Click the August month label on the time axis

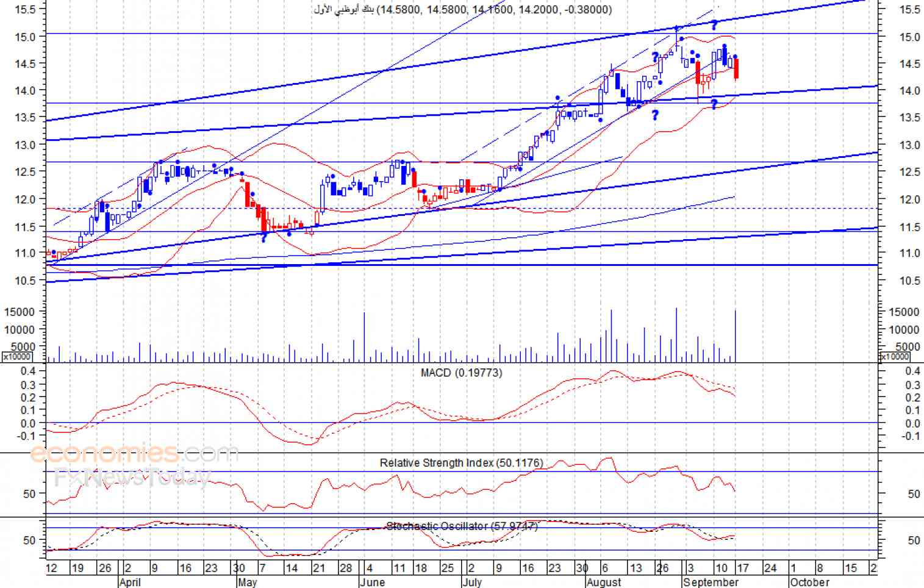point(604,583)
